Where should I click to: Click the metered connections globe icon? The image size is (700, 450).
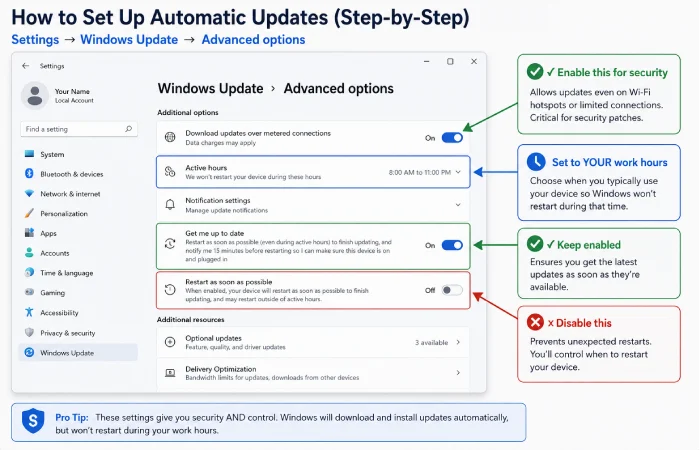[x=170, y=137]
